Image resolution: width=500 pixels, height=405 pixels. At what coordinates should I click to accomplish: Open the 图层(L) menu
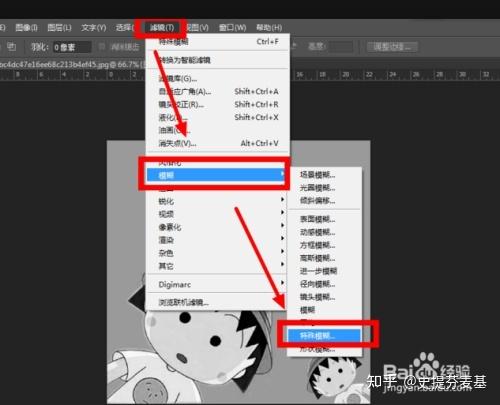click(x=59, y=28)
